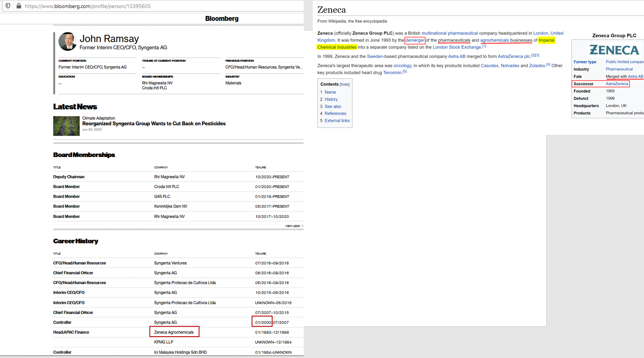Open citation reference 1 footnote

coord(484,46)
